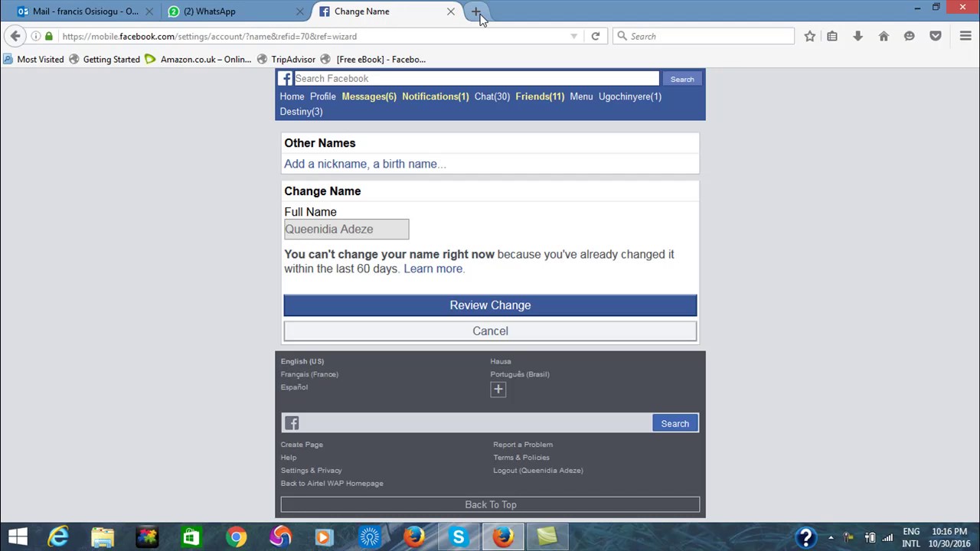Open the Firefox hamburger menu
980x551 pixels.
coord(965,36)
